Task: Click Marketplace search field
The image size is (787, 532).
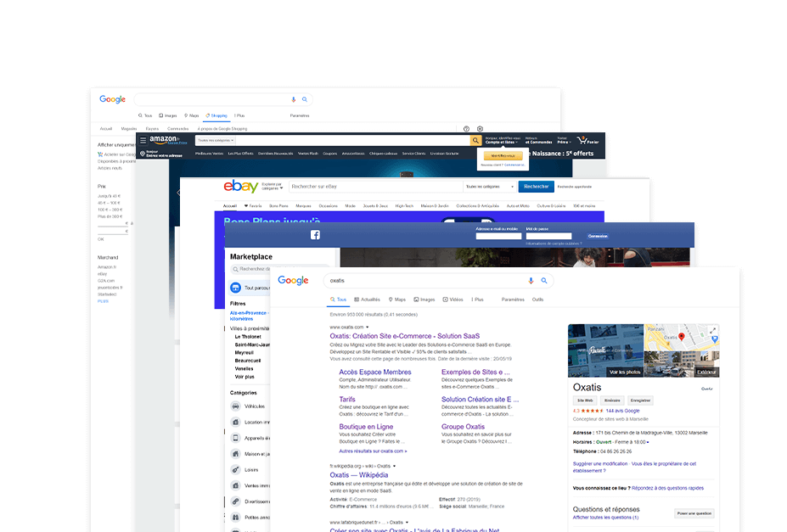Action: coord(279,269)
